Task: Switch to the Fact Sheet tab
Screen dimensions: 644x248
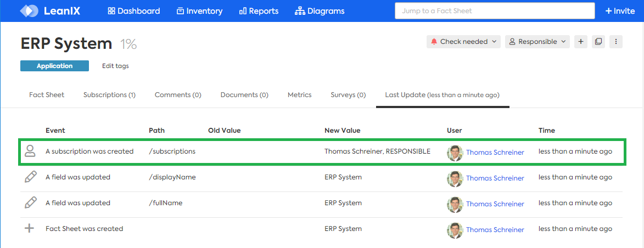Action: 47,95
